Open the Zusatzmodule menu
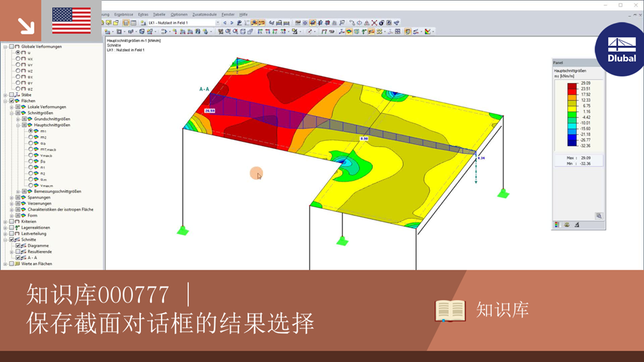Viewport: 644px width, 362px height. 204,14
